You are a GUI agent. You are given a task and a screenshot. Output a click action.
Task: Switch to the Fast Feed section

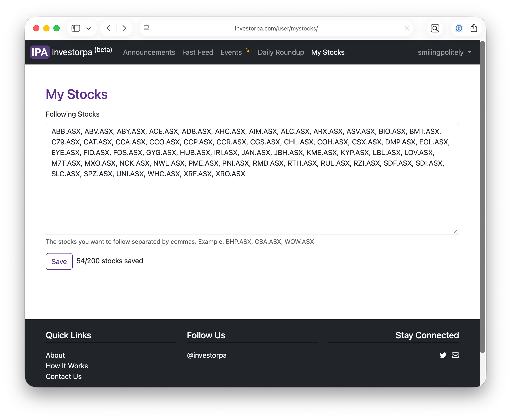pyautogui.click(x=198, y=52)
